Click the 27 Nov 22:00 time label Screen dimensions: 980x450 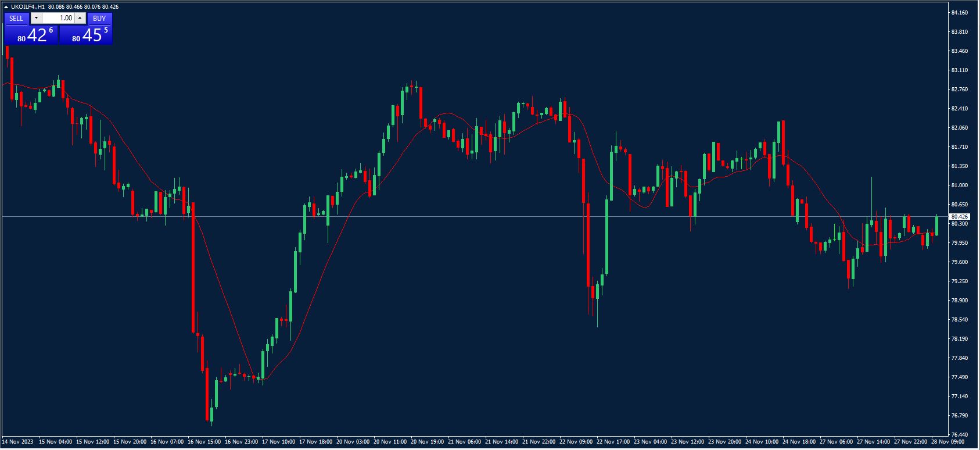click(x=911, y=442)
